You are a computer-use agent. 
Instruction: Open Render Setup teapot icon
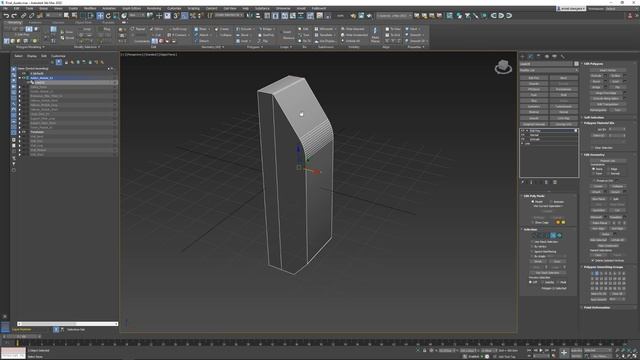coord(353,16)
